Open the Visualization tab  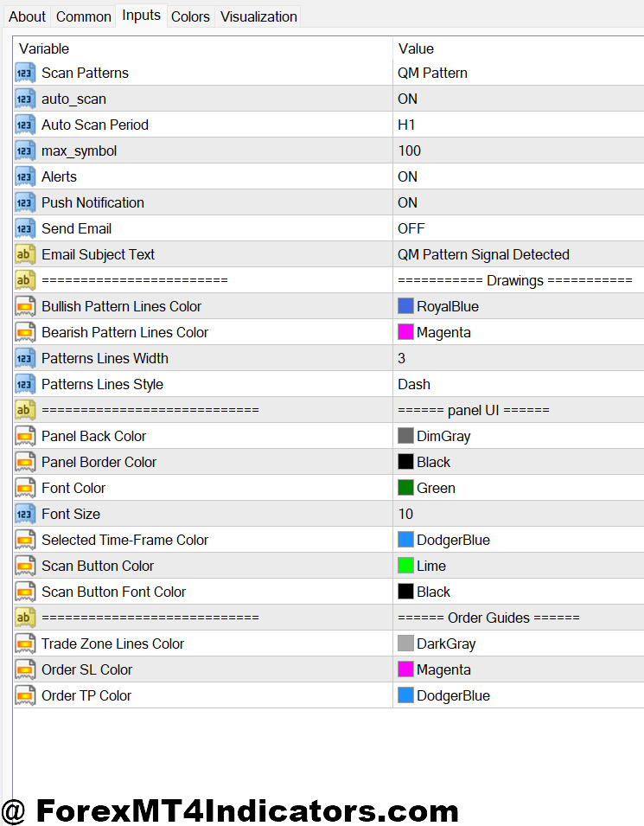click(x=258, y=16)
